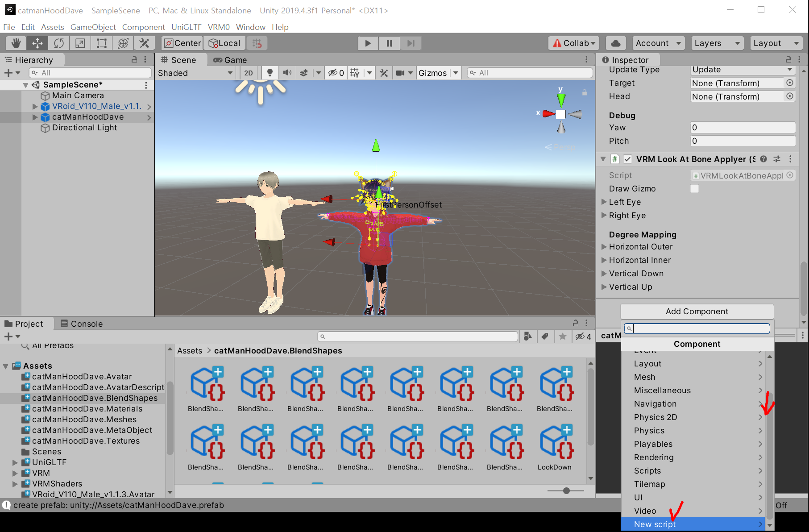Show favorites star in Project
Screen dimensions: 809x532
563,337
